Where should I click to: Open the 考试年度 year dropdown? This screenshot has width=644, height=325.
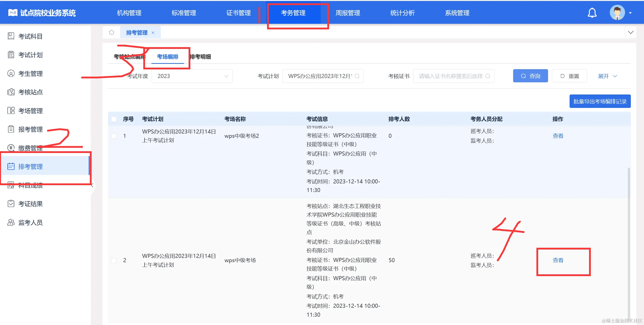tap(192, 76)
